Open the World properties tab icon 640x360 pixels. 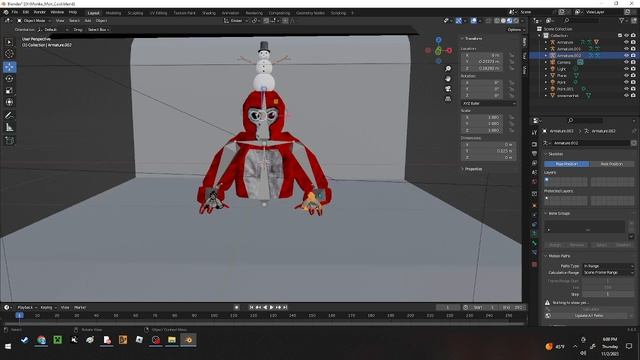(x=534, y=182)
